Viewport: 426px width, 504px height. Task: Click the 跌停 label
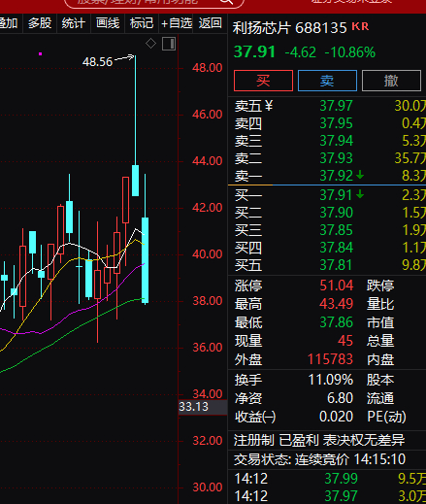point(380,286)
